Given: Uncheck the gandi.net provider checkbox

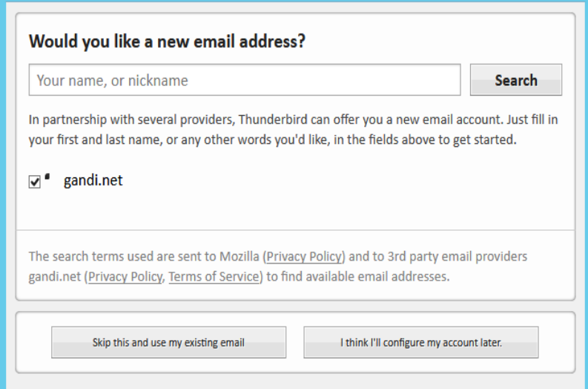Looking at the screenshot, I should tap(35, 183).
